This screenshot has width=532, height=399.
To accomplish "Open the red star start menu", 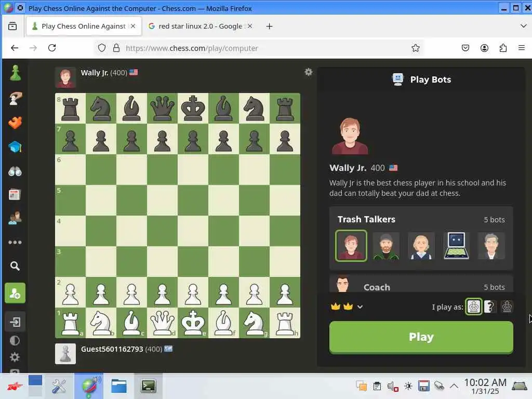I will click(x=14, y=386).
